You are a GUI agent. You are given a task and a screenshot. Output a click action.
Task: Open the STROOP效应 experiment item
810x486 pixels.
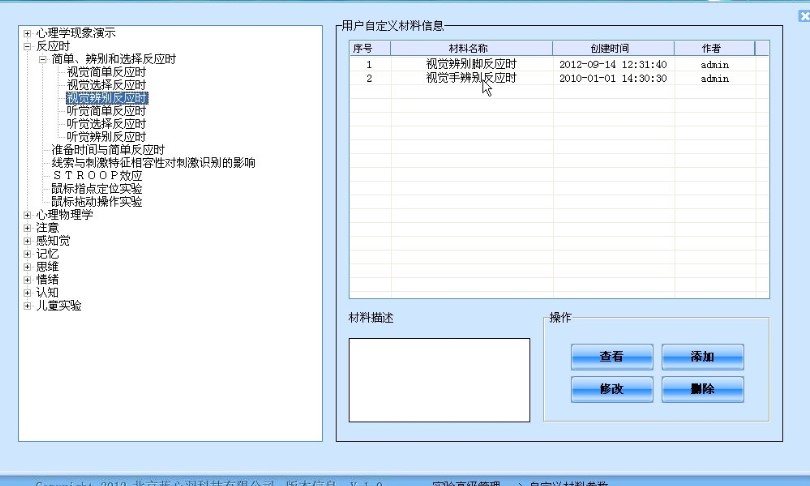[91, 175]
